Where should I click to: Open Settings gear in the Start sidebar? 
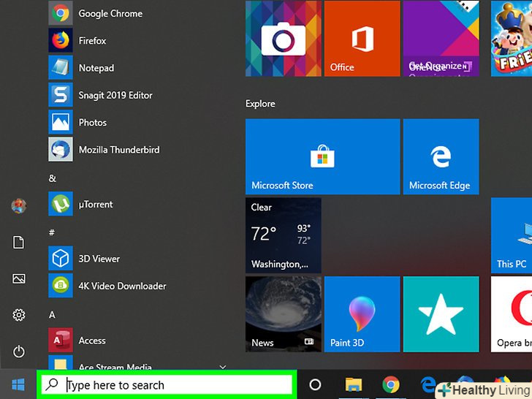[x=19, y=315]
